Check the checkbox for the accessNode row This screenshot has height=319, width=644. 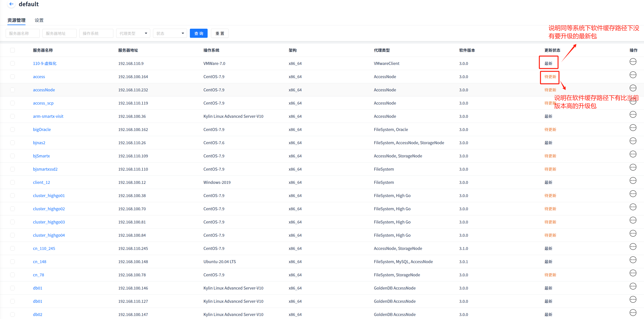coord(12,90)
